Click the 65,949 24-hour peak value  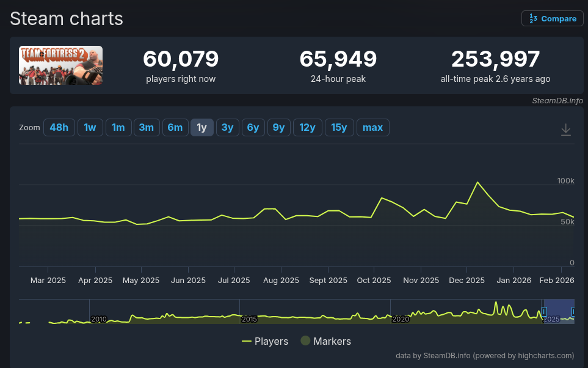[338, 59]
